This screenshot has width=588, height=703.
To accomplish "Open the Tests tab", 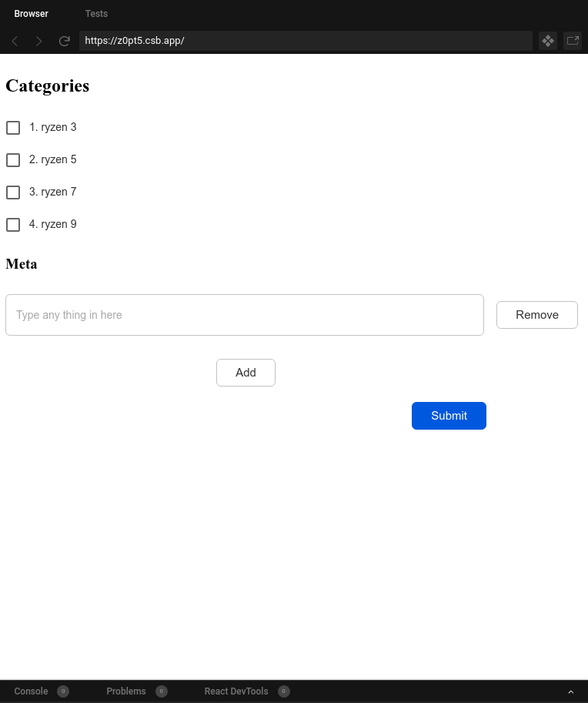I will point(96,14).
